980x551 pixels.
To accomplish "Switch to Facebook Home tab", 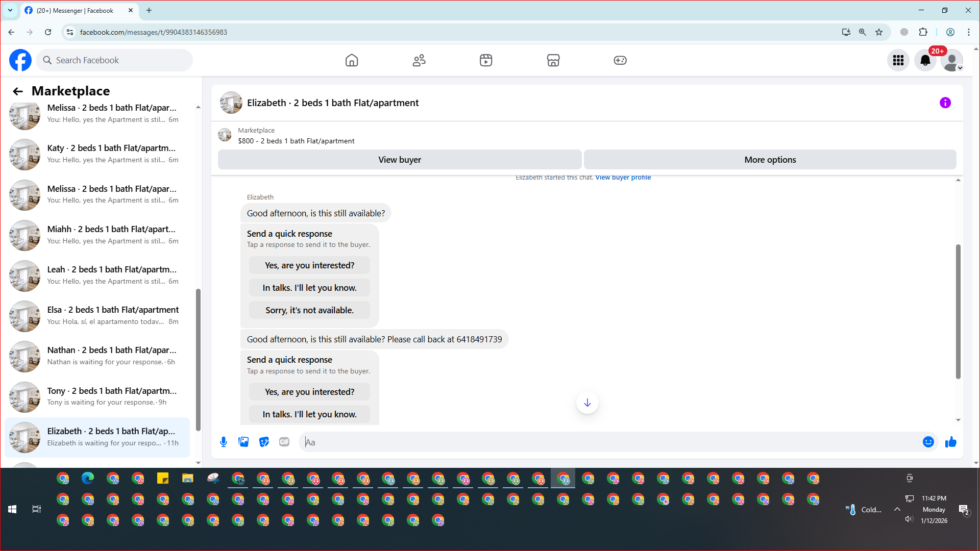I will coord(351,60).
